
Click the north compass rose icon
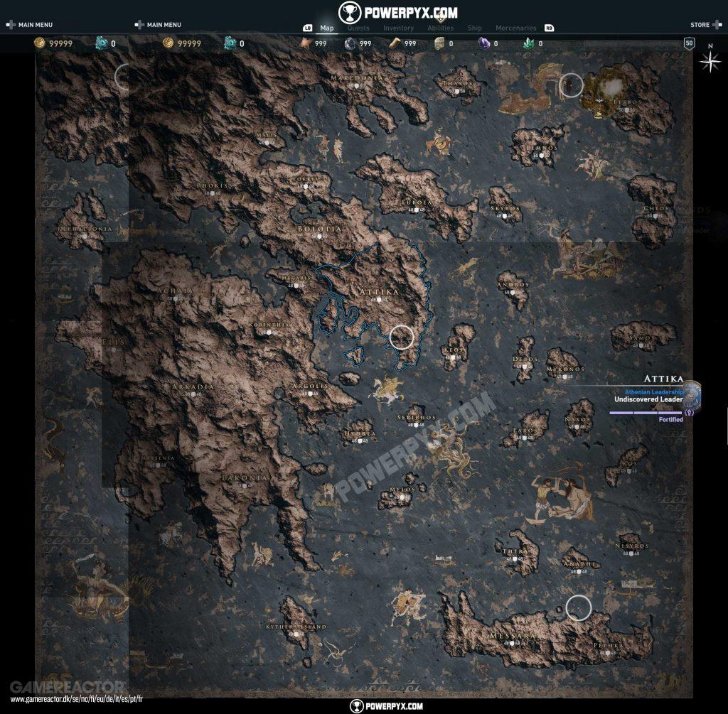710,61
